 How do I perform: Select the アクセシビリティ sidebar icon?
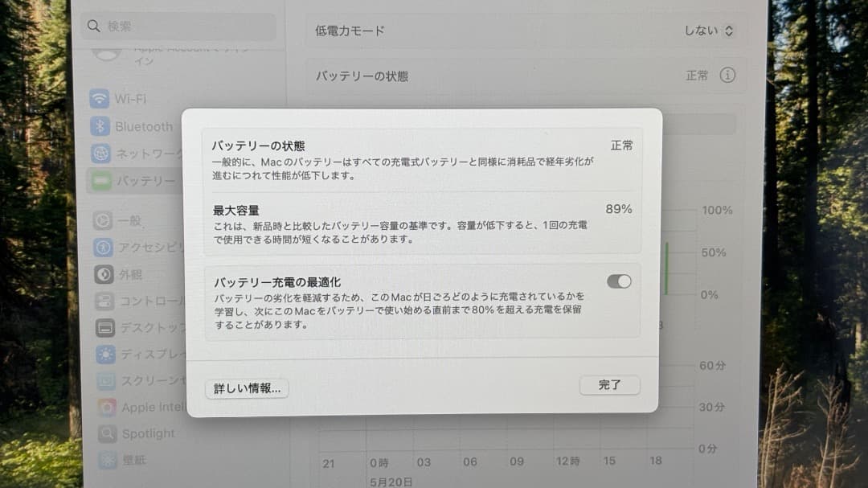[x=105, y=247]
